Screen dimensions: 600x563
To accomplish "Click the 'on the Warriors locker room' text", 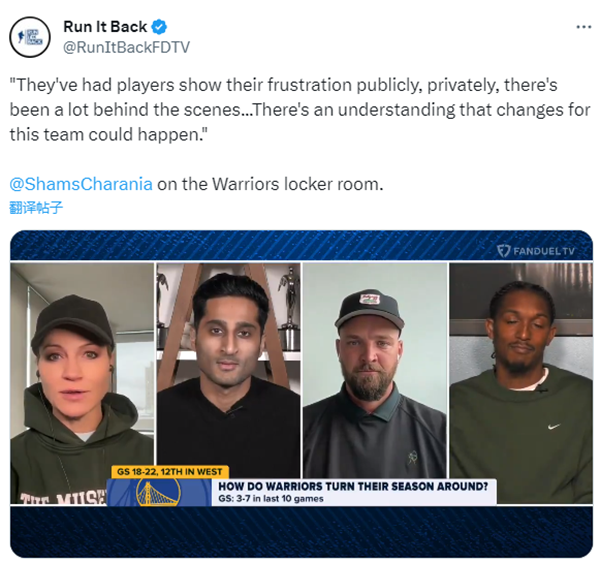I will tap(270, 184).
